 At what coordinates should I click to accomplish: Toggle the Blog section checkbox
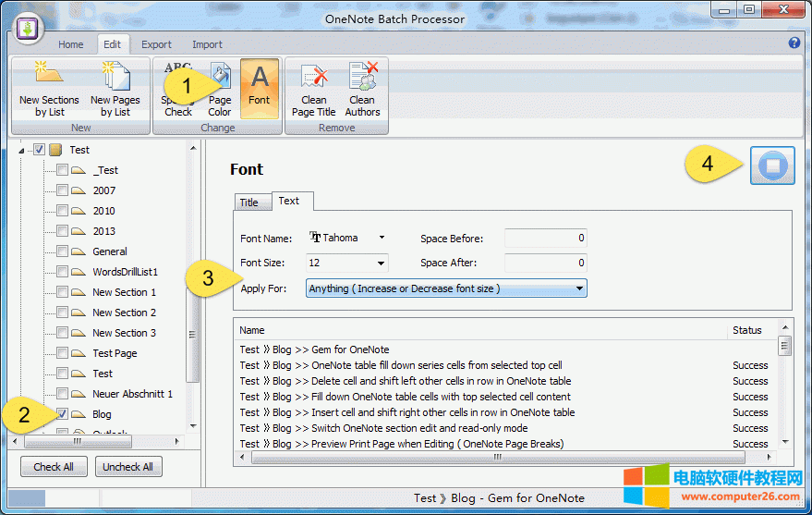click(62, 414)
